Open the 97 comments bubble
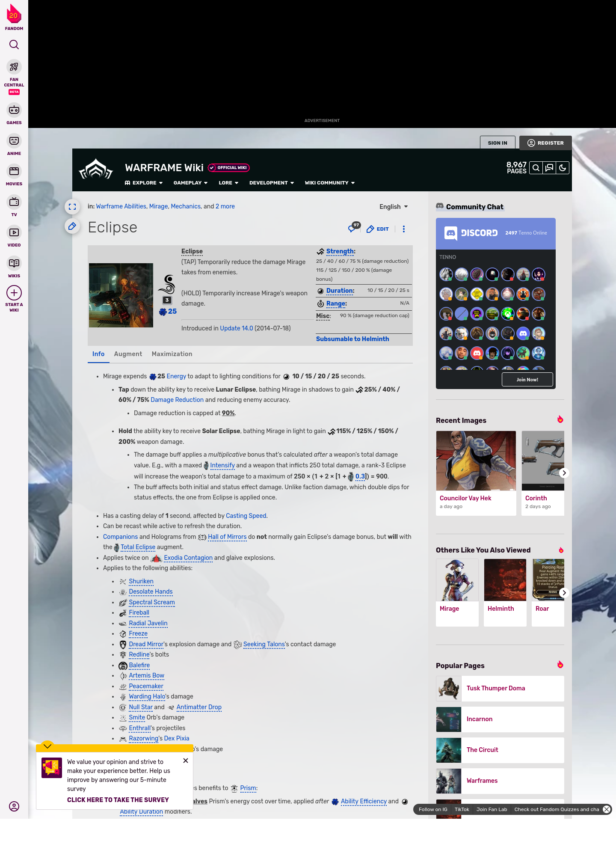 [353, 228]
